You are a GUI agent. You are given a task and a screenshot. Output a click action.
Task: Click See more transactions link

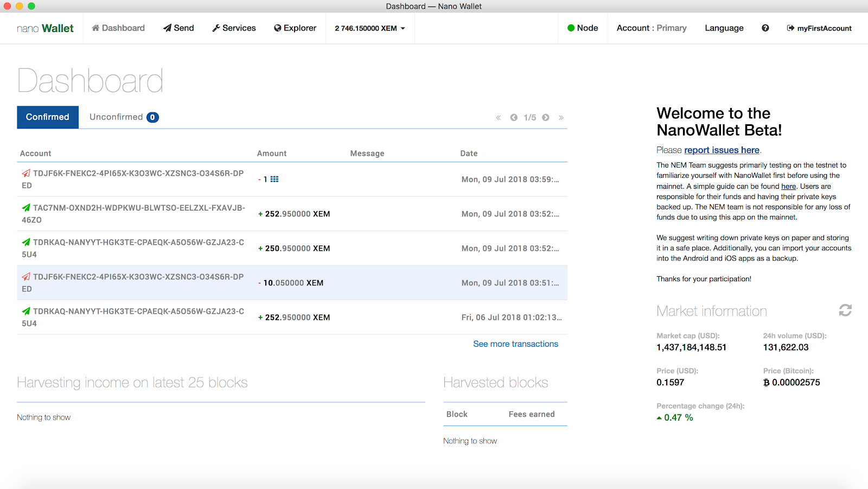515,344
